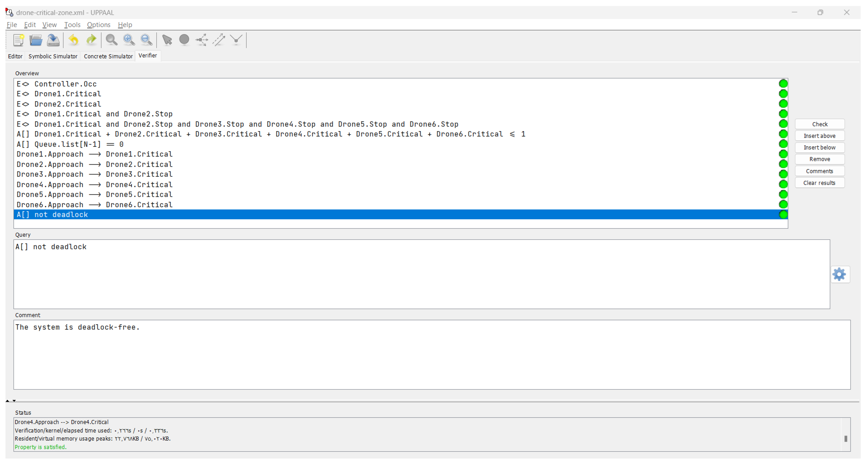Select the Add Edge tool icon
868x463 pixels.
[x=219, y=40]
